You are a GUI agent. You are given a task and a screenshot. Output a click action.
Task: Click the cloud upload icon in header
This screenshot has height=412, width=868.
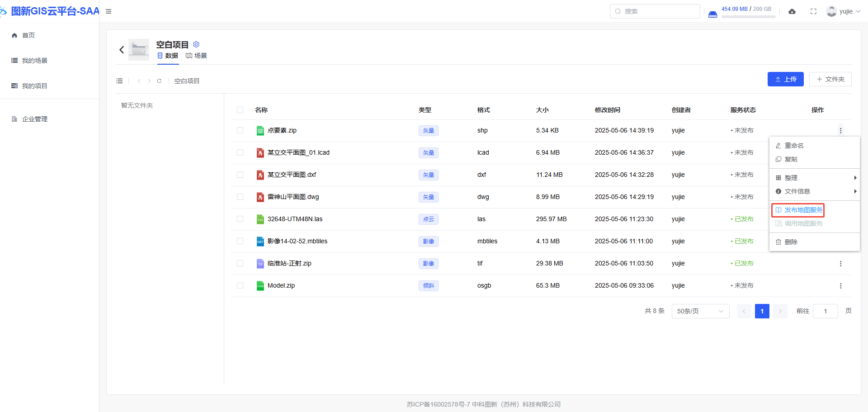tap(792, 12)
